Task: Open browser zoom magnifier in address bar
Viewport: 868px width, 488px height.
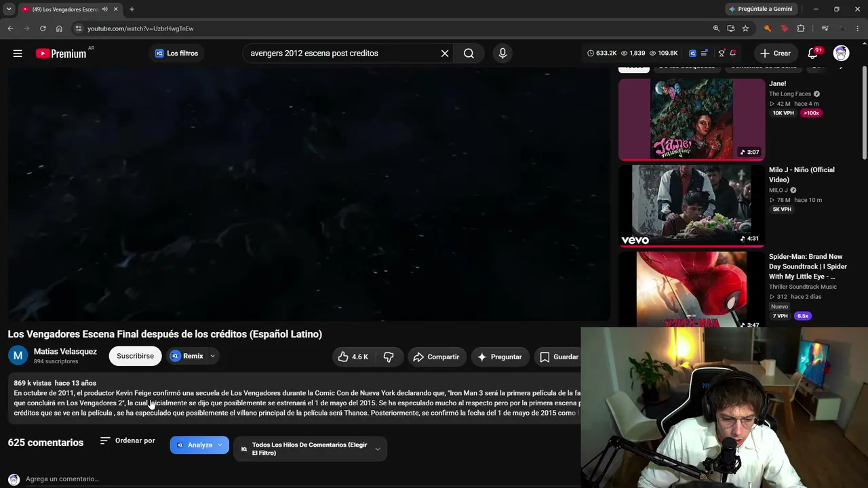Action: tap(716, 28)
